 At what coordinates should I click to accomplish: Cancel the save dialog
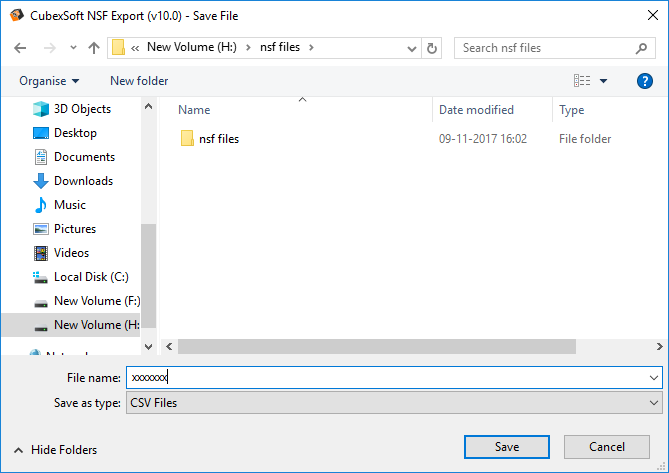[x=607, y=446]
